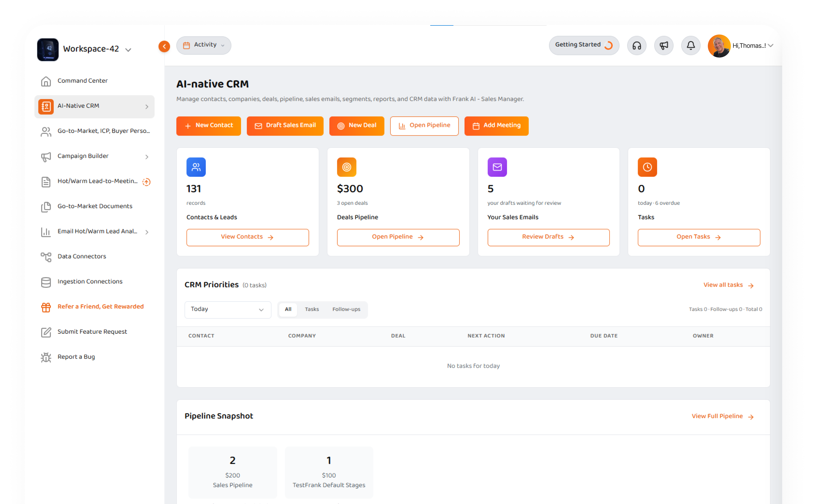814x504 pixels.
Task: Click the Refer a Friend gift icon
Action: (46, 307)
